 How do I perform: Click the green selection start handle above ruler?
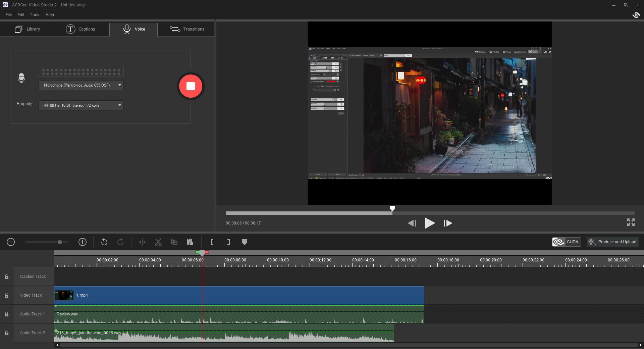[x=198, y=252]
